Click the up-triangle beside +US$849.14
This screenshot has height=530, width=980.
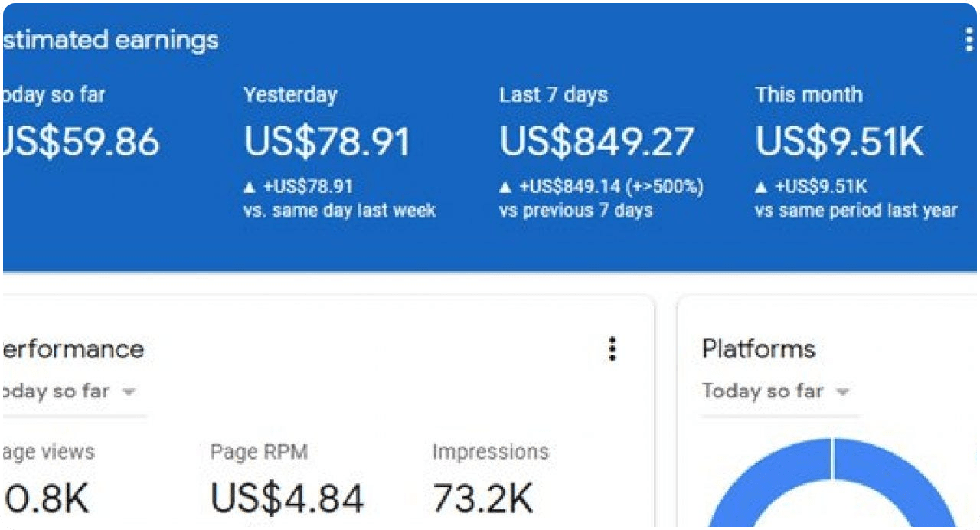505,188
